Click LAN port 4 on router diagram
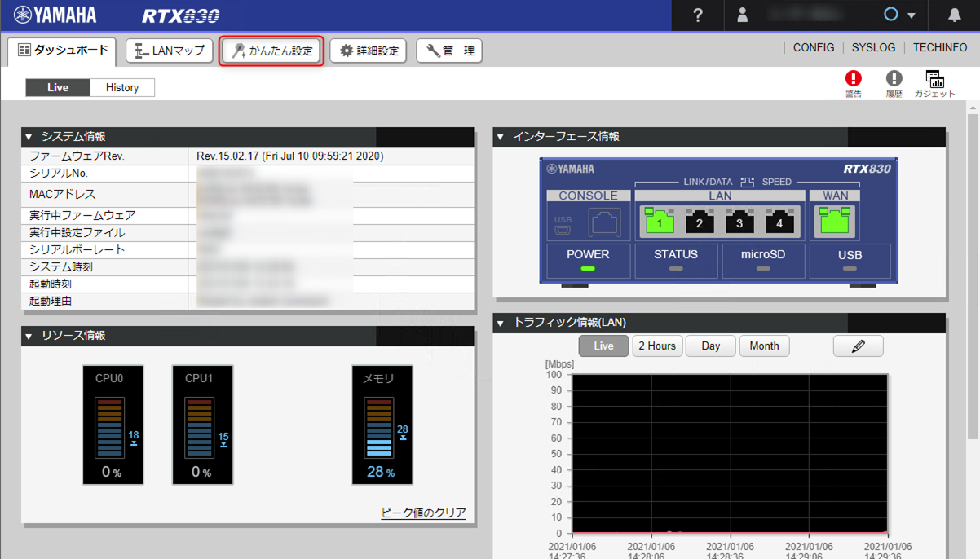Image resolution: width=980 pixels, height=559 pixels. [x=779, y=220]
